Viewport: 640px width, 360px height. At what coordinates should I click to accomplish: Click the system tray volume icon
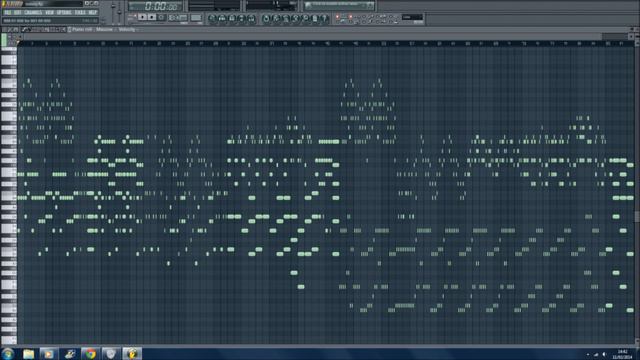click(x=604, y=354)
